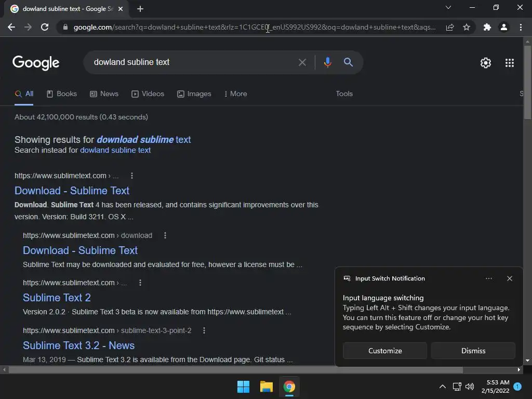Open the tab search chevron in title bar

448,7
